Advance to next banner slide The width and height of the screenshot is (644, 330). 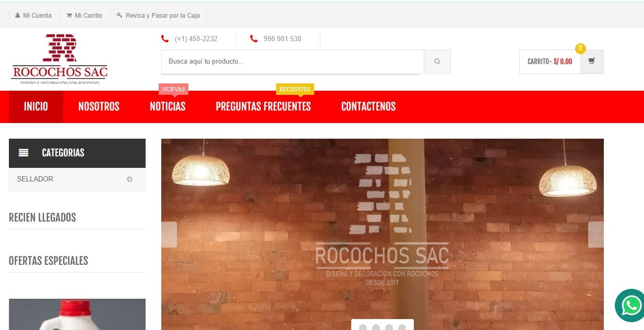pyautogui.click(x=595, y=235)
